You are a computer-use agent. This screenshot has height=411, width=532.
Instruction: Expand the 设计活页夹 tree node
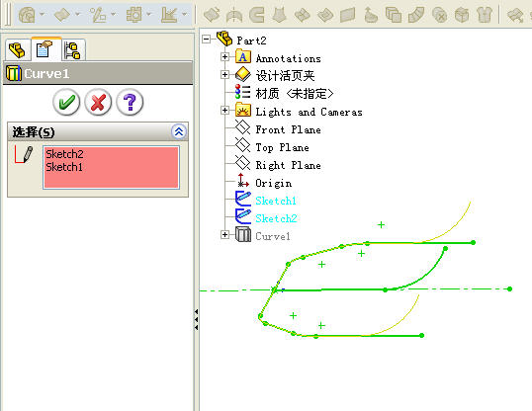click(x=224, y=75)
